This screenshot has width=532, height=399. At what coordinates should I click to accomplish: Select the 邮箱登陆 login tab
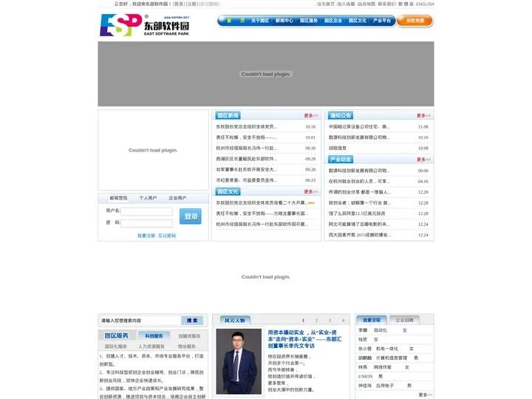118,198
